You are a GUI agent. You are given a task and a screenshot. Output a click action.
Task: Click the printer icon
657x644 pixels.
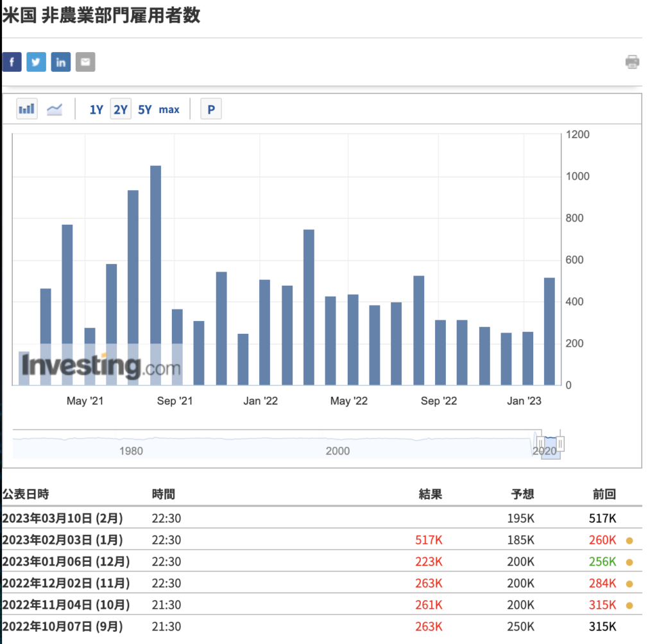pos(632,62)
